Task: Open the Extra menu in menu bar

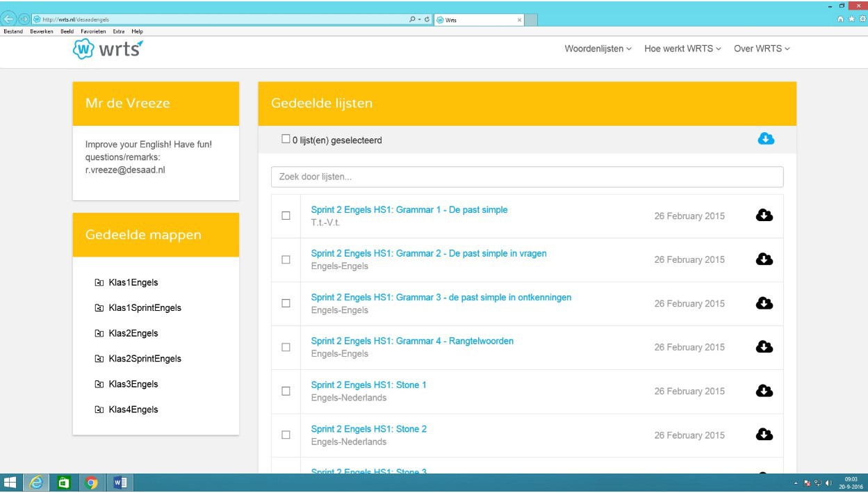Action: (x=119, y=31)
